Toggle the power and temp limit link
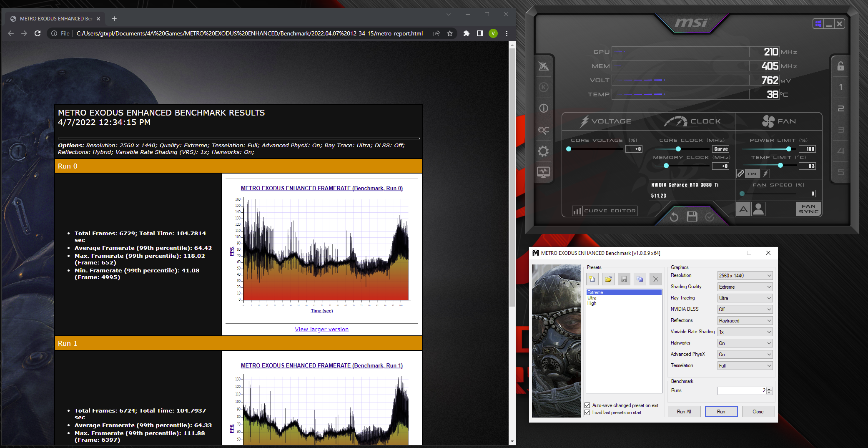The width and height of the screenshot is (868, 448). 740,174
